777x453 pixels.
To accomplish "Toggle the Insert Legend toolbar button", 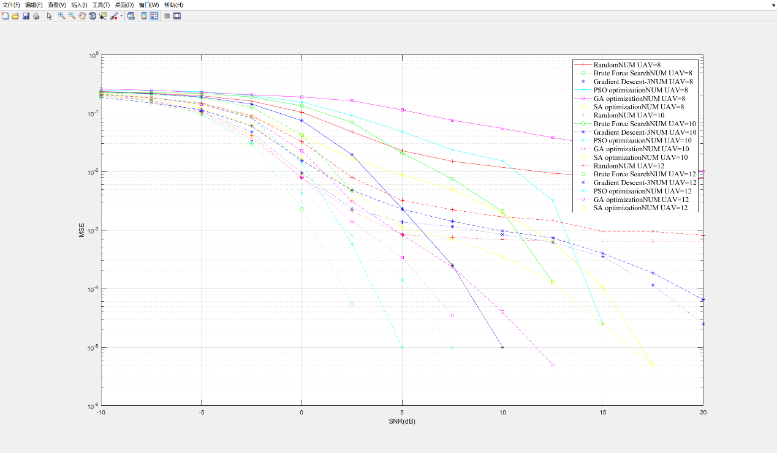I will click(x=154, y=16).
